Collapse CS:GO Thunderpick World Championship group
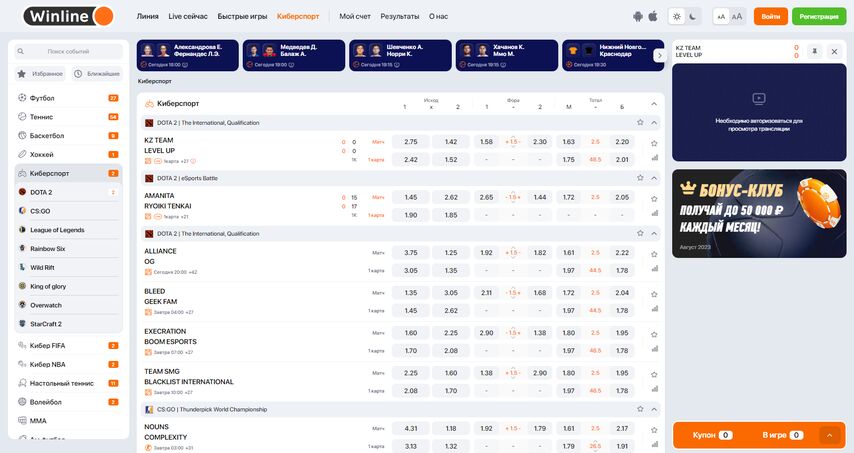Image resolution: width=854 pixels, height=453 pixels. (x=654, y=409)
